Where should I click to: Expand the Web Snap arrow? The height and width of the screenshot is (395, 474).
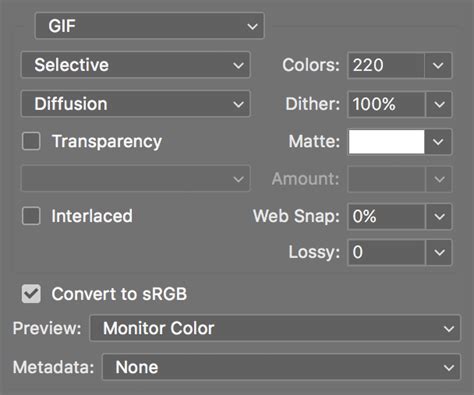click(x=439, y=217)
